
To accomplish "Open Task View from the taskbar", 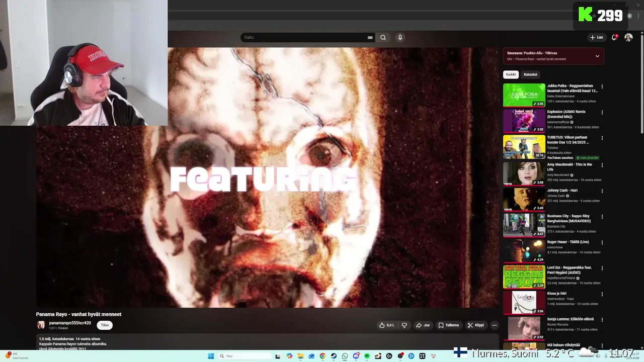I will click(278, 356).
